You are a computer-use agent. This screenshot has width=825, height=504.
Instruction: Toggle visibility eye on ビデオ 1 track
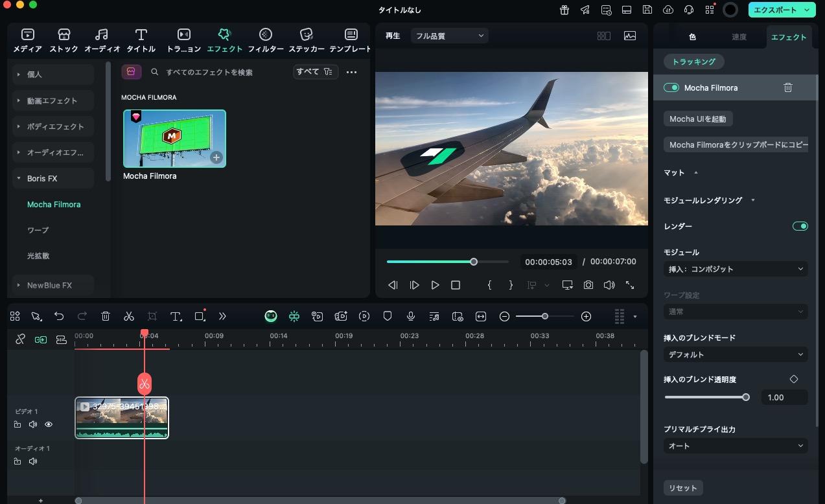pyautogui.click(x=49, y=424)
